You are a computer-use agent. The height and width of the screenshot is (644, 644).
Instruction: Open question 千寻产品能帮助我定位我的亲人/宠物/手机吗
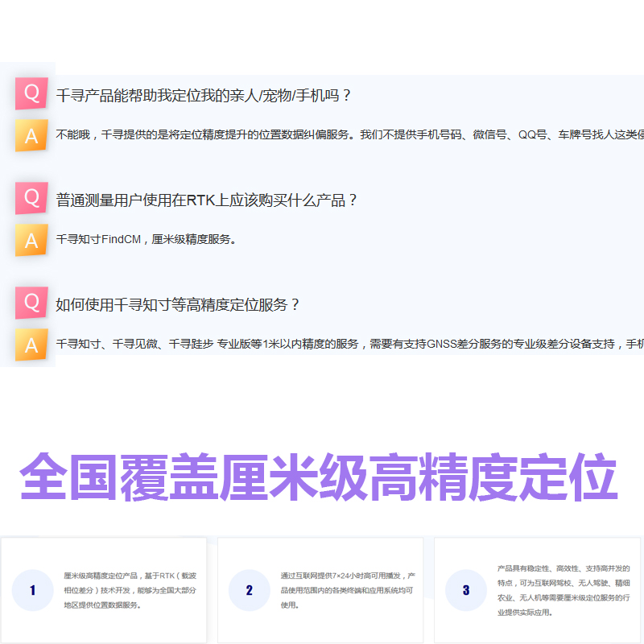point(204,95)
